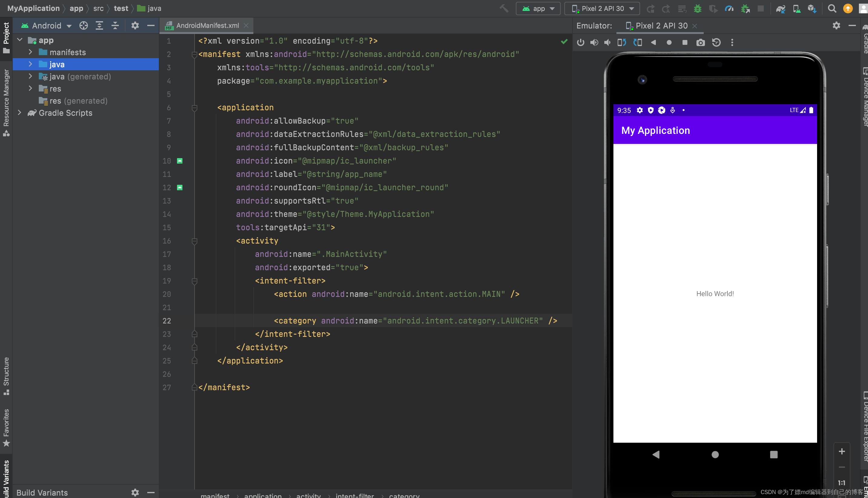Select the AVD Manager icon
This screenshot has height=498, width=868.
click(796, 8)
